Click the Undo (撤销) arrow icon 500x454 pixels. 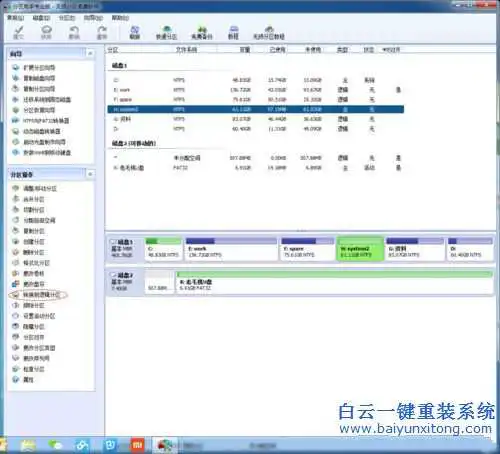click(74, 33)
